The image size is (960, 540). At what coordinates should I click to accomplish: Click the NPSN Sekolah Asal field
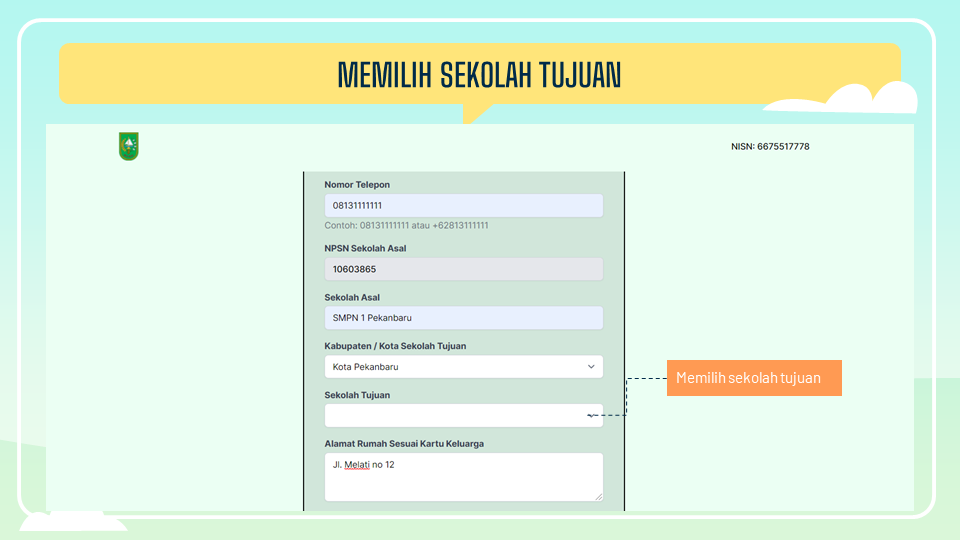click(463, 269)
